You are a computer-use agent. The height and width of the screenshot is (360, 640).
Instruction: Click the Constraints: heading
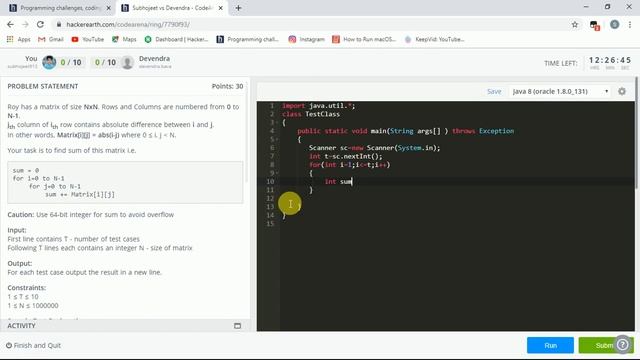27,288
